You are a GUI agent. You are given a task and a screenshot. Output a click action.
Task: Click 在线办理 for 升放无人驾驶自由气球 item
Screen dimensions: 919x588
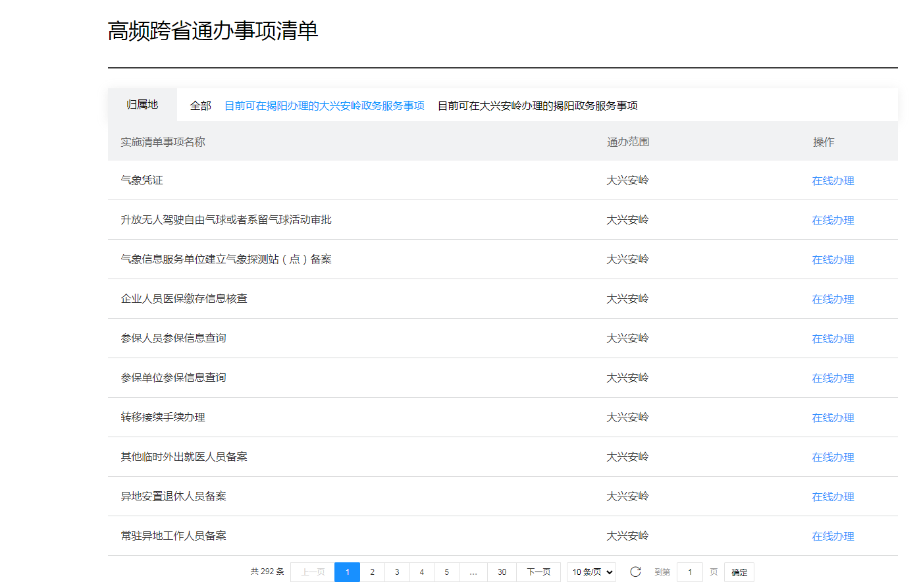[x=833, y=220]
